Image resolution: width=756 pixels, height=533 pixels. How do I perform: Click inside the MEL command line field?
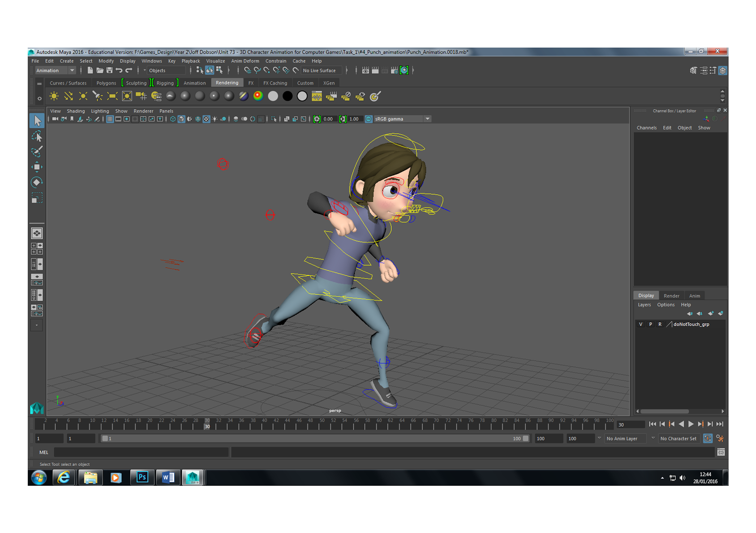142,452
